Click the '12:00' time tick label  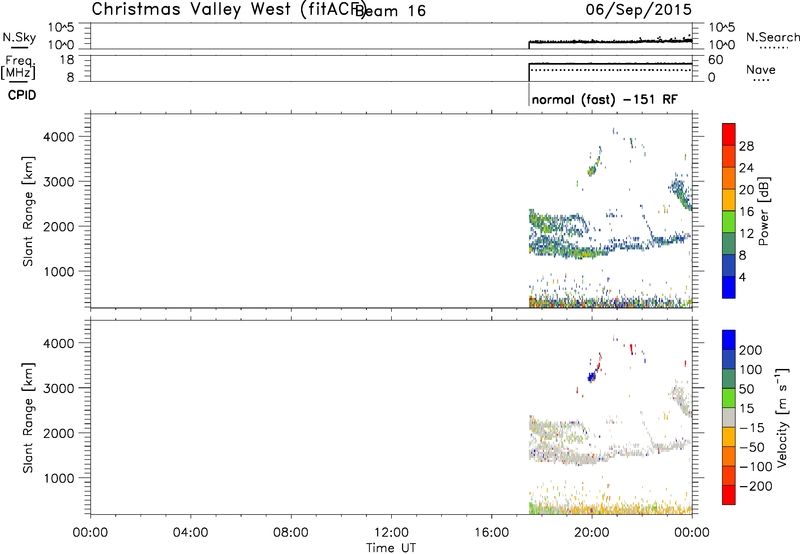tap(391, 533)
